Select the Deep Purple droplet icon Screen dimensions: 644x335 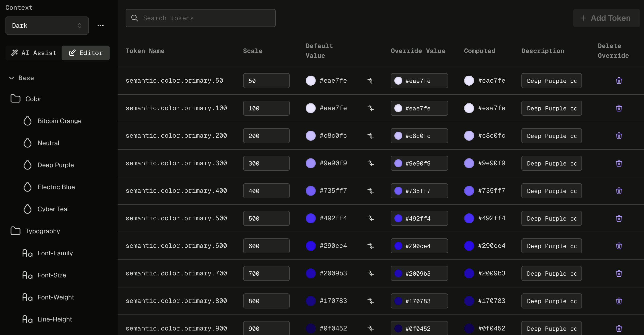pos(28,165)
